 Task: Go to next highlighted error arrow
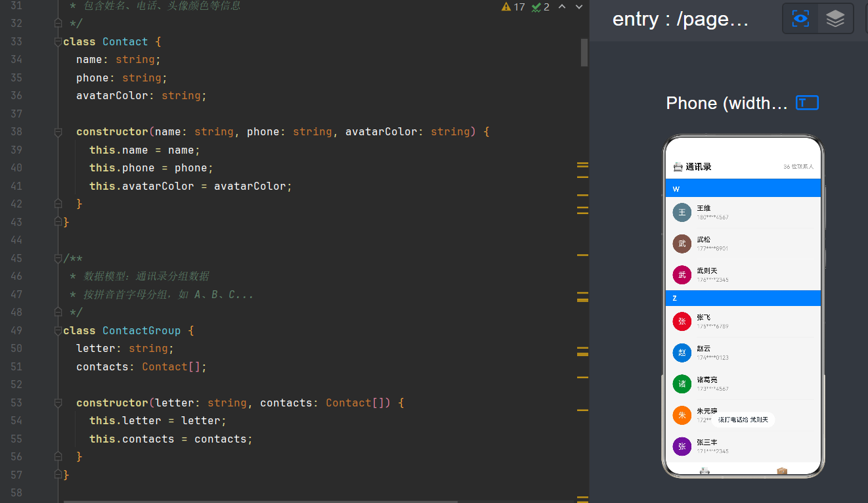click(579, 7)
